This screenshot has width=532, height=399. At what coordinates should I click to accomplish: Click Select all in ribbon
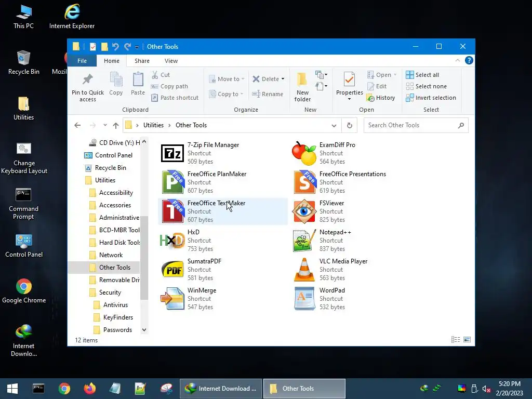pos(422,75)
